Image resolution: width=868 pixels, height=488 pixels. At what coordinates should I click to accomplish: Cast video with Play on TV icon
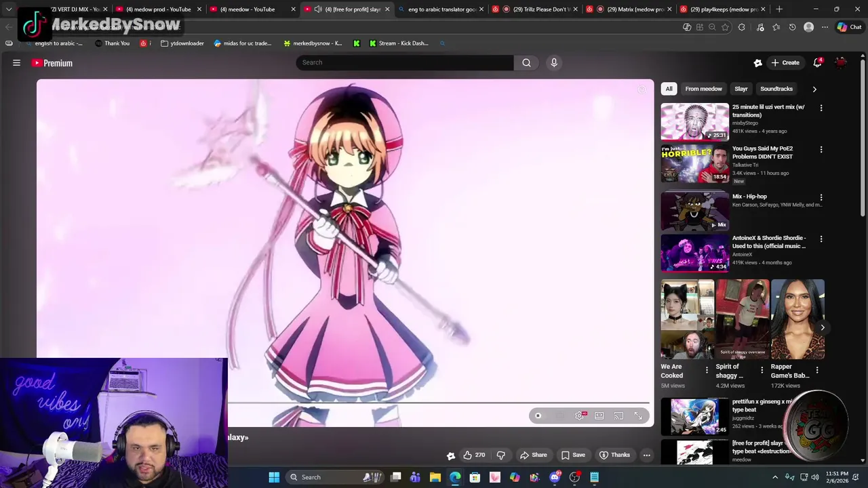click(618, 415)
